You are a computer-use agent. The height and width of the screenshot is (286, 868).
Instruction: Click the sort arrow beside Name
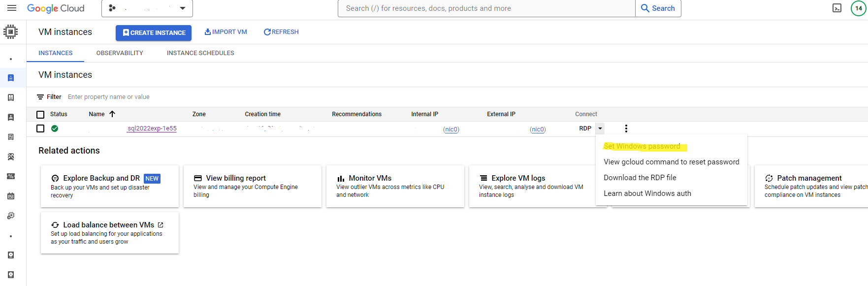pyautogui.click(x=112, y=114)
